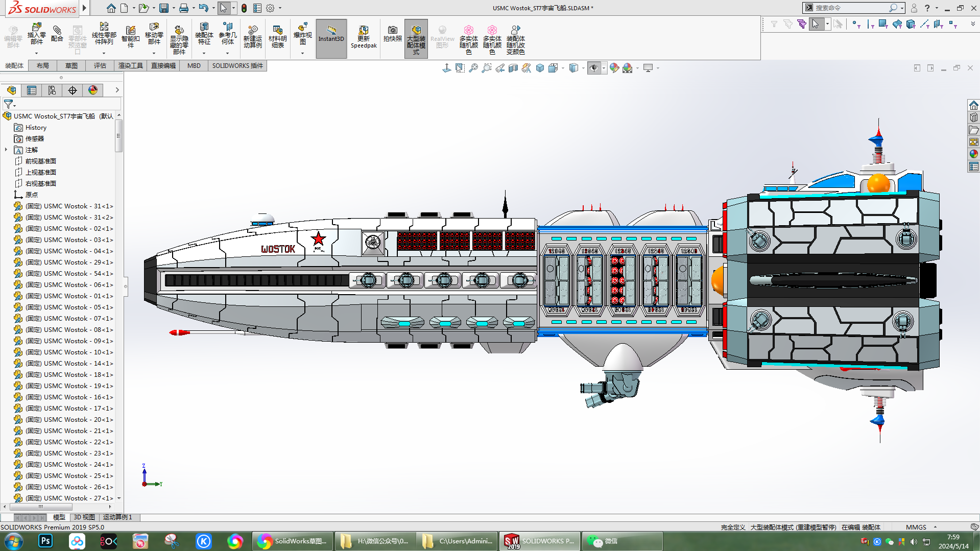Open the edit appearance color sphere
Screen dimensions: 980x551
(615, 67)
